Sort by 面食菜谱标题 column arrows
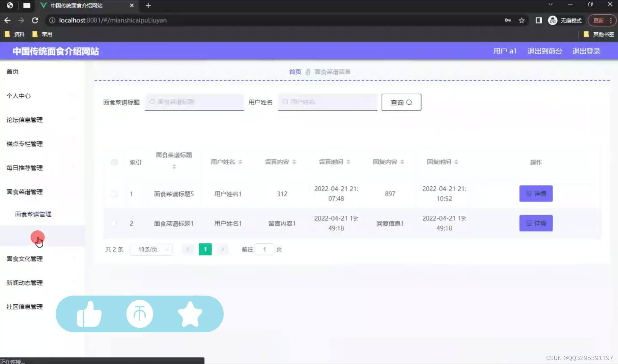This screenshot has height=364, width=618. pos(174,166)
